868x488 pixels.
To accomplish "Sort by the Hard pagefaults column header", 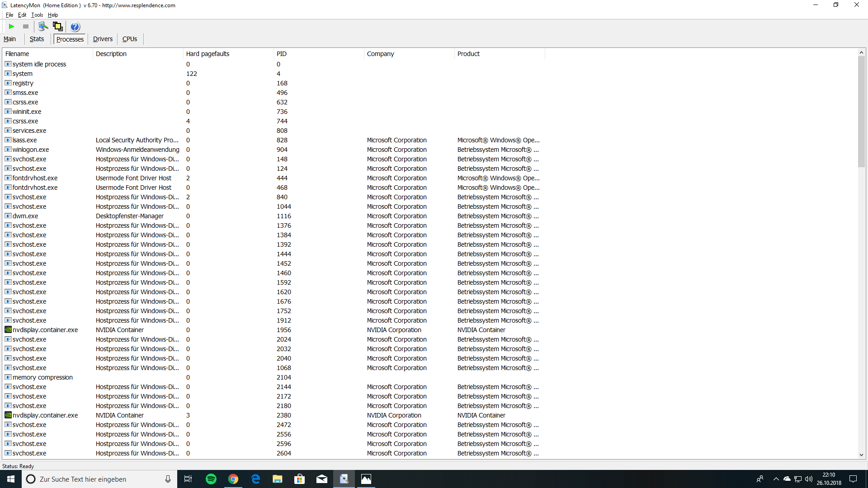I will pos(208,54).
